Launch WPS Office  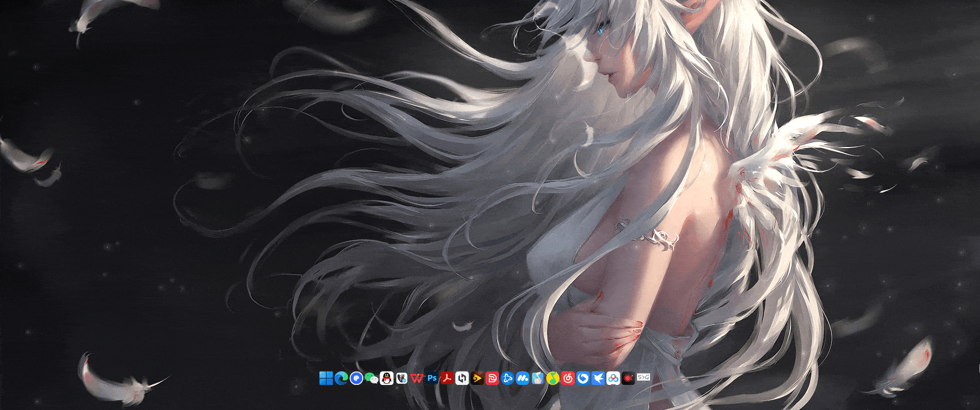[x=417, y=378]
